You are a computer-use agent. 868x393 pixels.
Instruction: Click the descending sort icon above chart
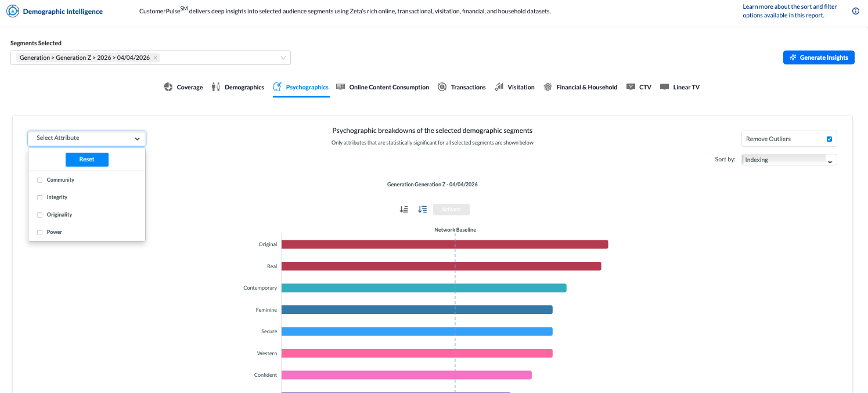click(x=423, y=210)
